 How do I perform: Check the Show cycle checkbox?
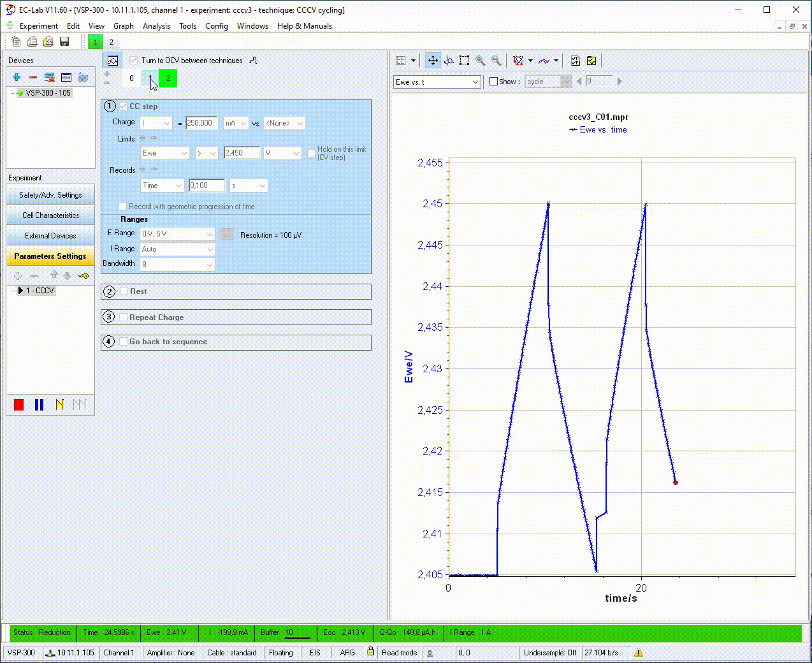click(x=493, y=82)
